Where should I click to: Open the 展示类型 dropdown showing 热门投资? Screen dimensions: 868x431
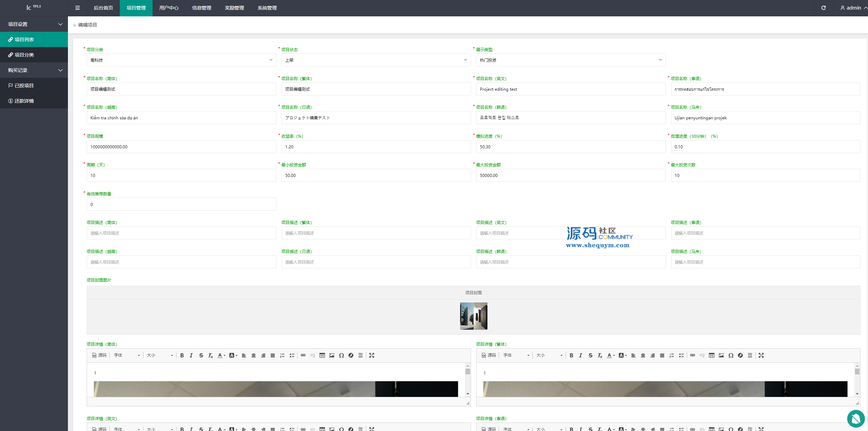pos(571,60)
